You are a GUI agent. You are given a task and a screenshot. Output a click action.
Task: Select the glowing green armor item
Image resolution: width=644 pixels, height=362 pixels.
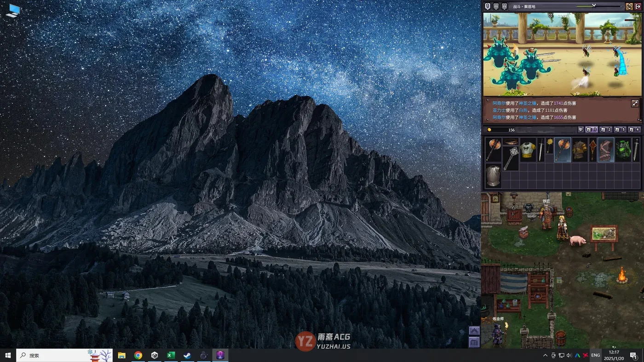click(x=623, y=149)
